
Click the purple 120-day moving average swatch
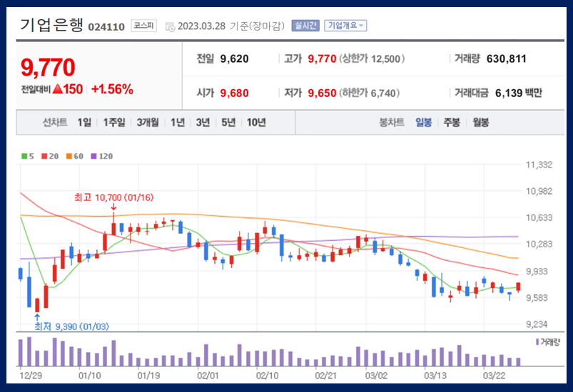(93, 156)
